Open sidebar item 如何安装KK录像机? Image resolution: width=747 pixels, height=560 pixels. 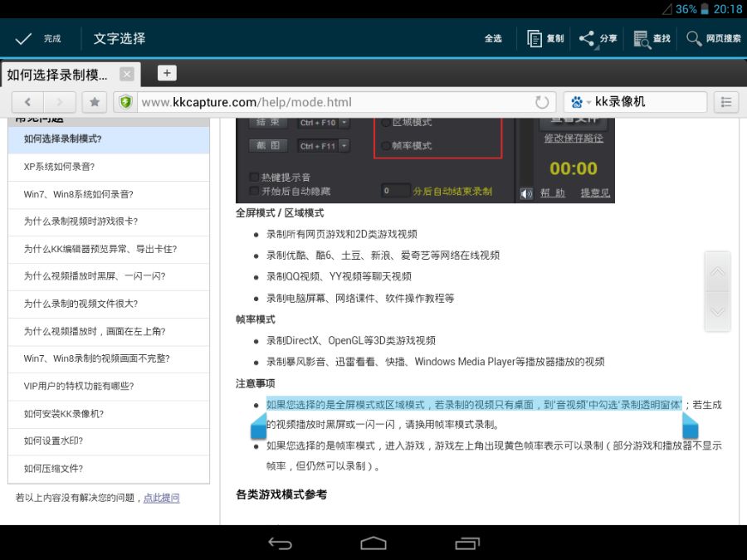click(109, 414)
